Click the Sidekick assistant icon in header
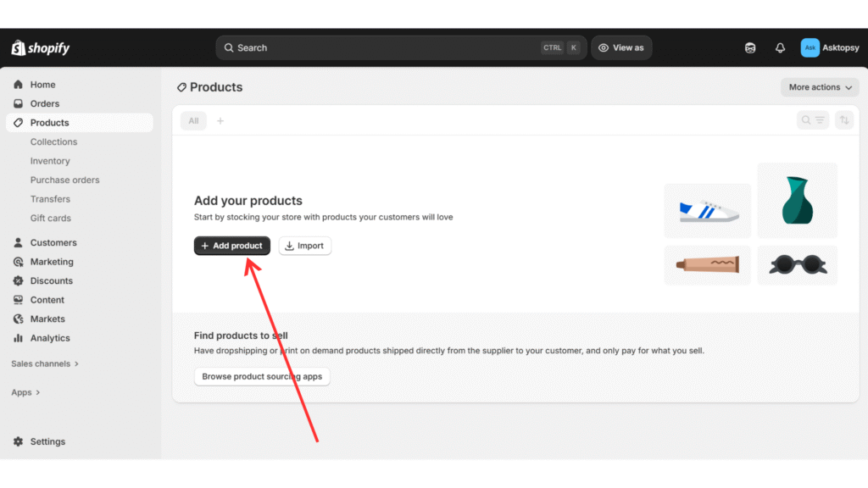 pos(750,48)
